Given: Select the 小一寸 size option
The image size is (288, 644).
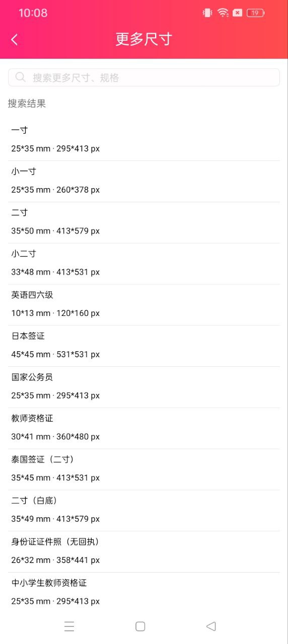Looking at the screenshot, I should click(144, 181).
